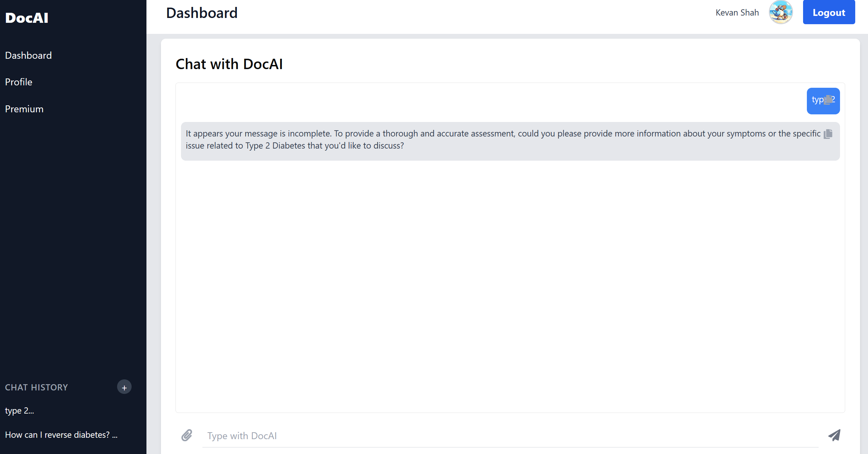Click the user avatar picture

[x=781, y=12]
